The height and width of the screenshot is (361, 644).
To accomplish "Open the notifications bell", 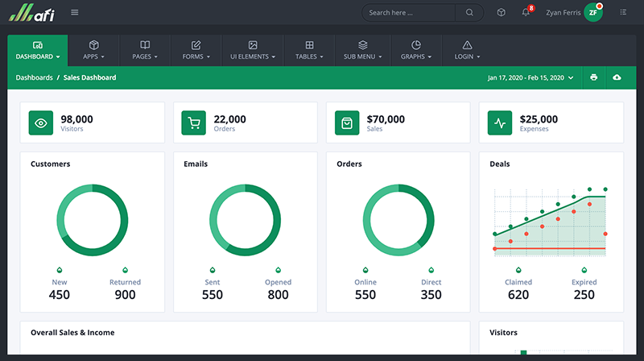I will (526, 13).
